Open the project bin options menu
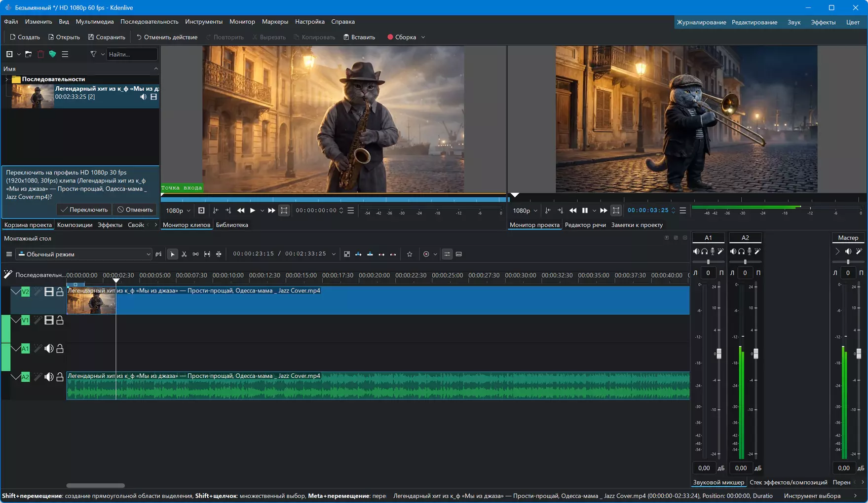868x503 pixels. click(65, 54)
